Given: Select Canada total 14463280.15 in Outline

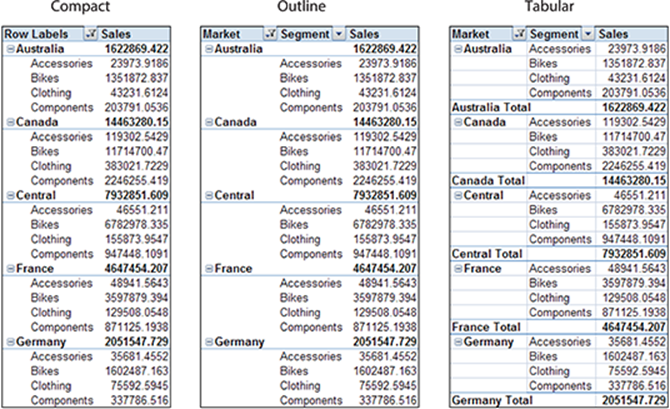Looking at the screenshot, I should [385, 122].
